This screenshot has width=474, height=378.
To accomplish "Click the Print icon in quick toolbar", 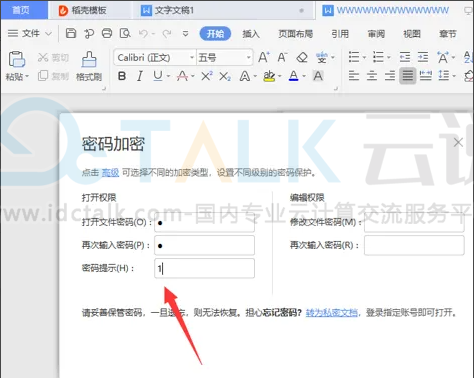I will 107,33.
